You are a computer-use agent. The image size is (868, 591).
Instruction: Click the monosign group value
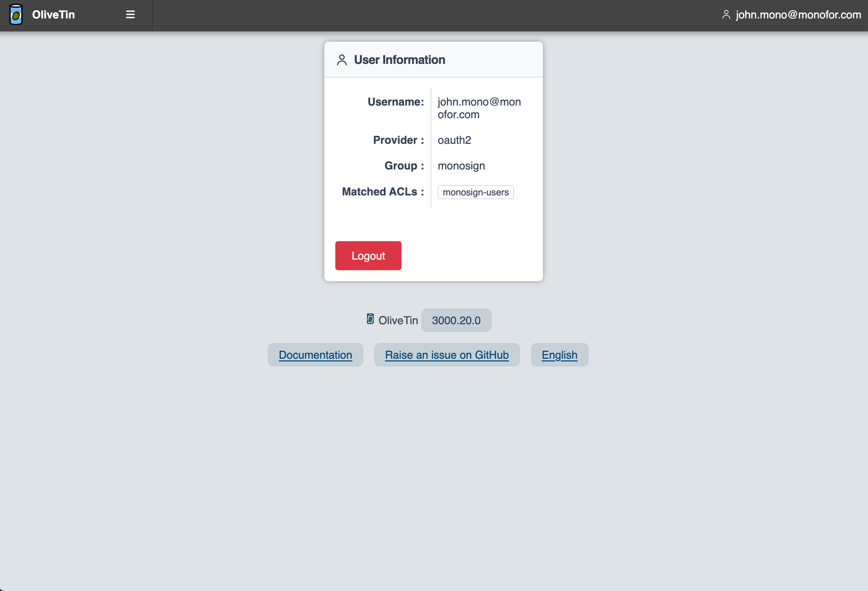click(461, 166)
